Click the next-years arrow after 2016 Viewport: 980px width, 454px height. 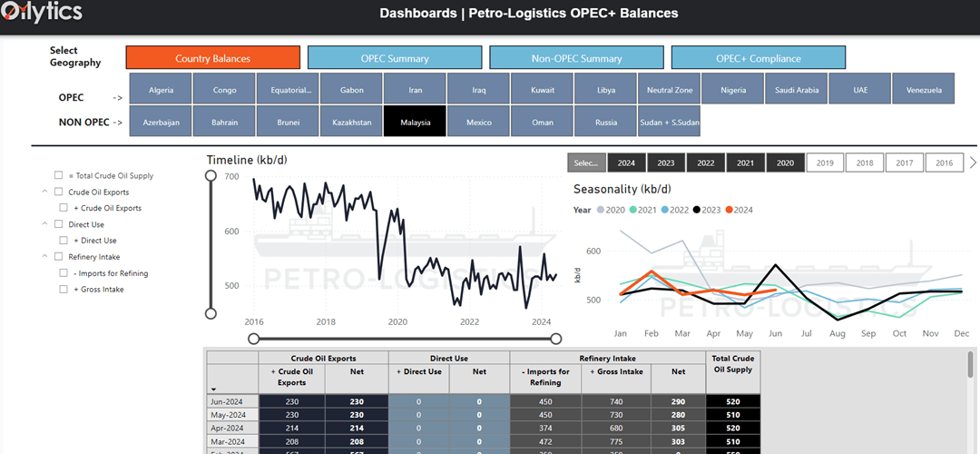pyautogui.click(x=973, y=163)
